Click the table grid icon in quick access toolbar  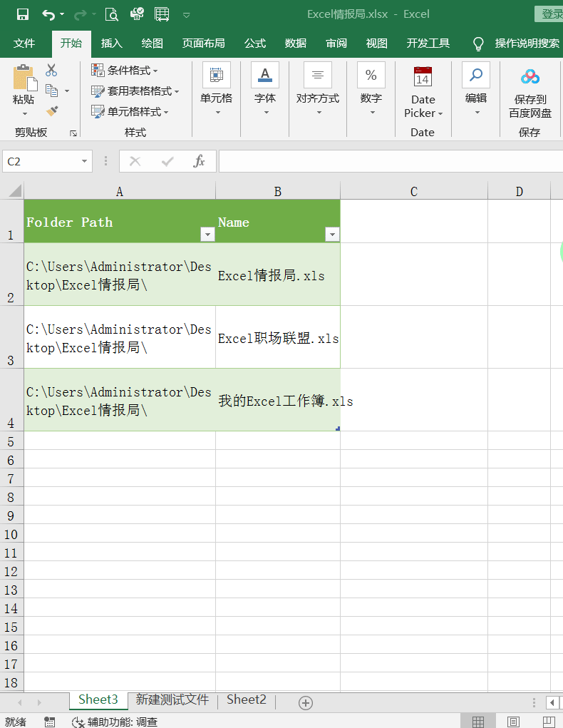162,14
